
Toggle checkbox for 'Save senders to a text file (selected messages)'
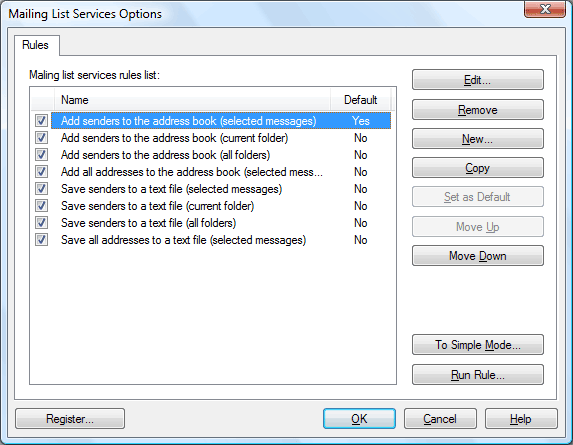[41, 189]
